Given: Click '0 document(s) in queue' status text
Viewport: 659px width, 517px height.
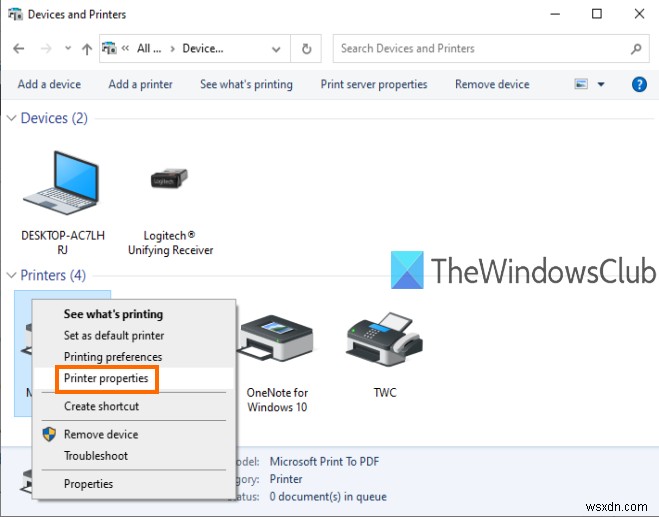Looking at the screenshot, I should [328, 496].
